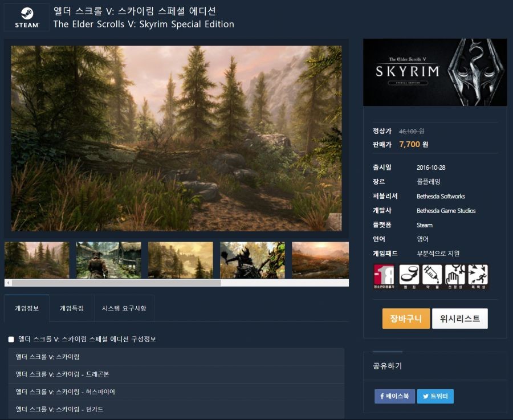Select the village warrior screenshot thumbnail
The height and width of the screenshot is (420, 513).
109,260
